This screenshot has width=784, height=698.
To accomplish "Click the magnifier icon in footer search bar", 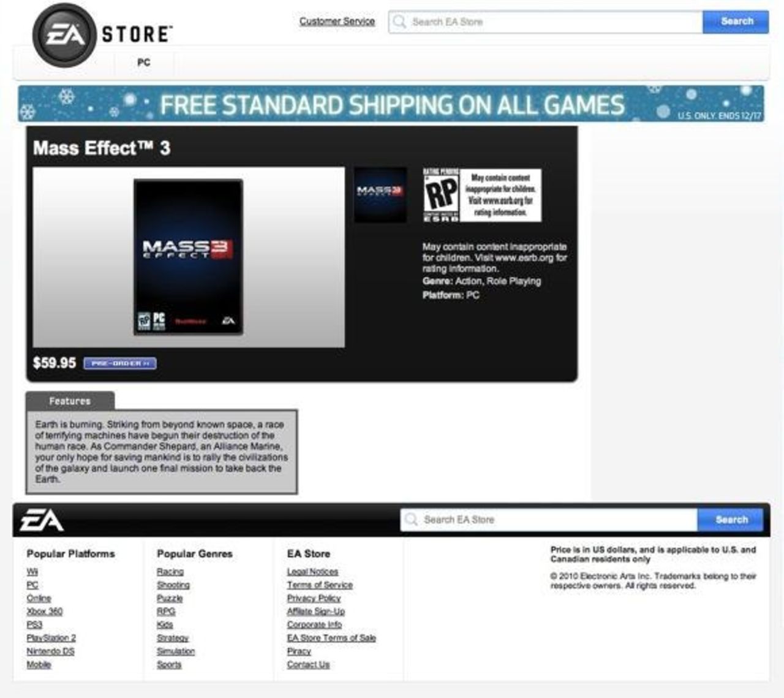I will click(x=412, y=519).
